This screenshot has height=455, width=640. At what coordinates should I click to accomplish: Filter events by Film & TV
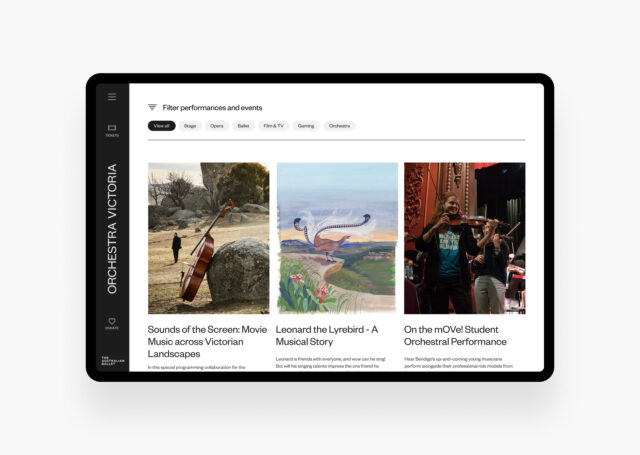[273, 126]
